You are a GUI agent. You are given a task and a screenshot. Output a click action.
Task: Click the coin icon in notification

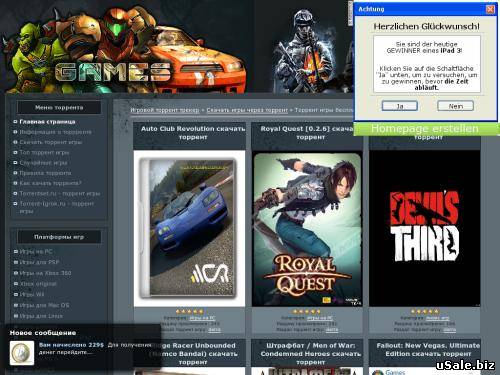[22, 353]
